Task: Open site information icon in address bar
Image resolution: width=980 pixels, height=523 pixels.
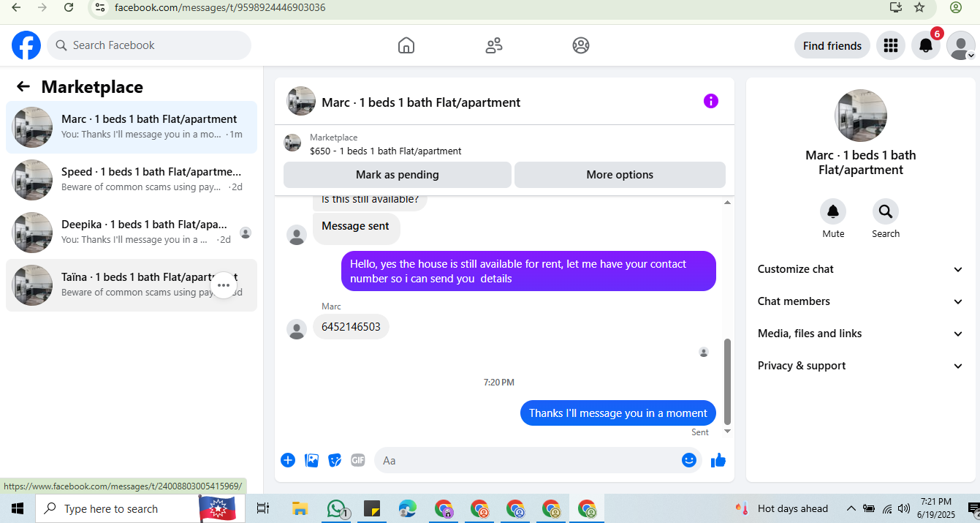Action: pos(100,7)
